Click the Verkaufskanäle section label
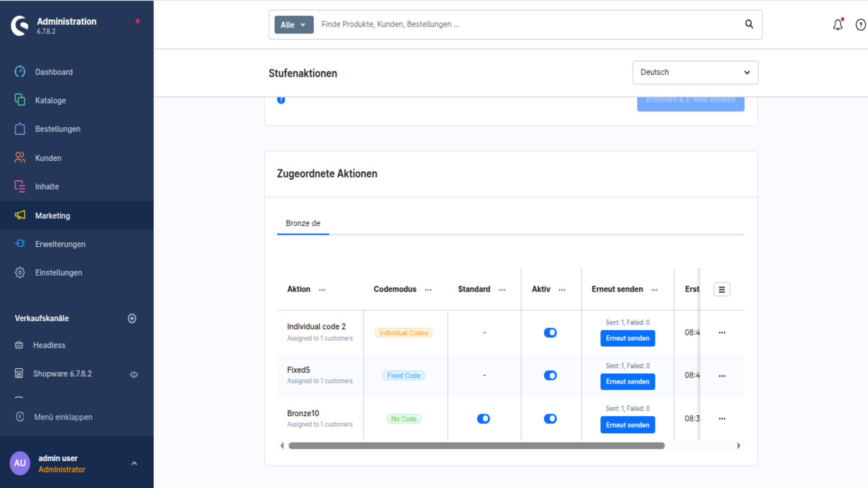This screenshot has height=488, width=868. coord(42,318)
